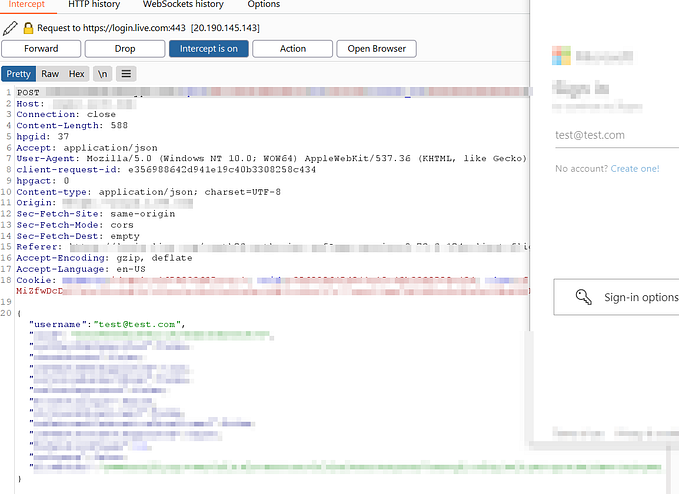This screenshot has height=494, width=679.
Task: Drop the intercepted request
Action: click(x=125, y=48)
